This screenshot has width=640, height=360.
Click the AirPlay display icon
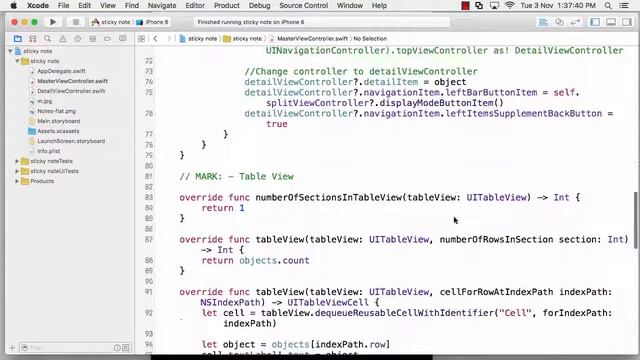pos(494,6)
